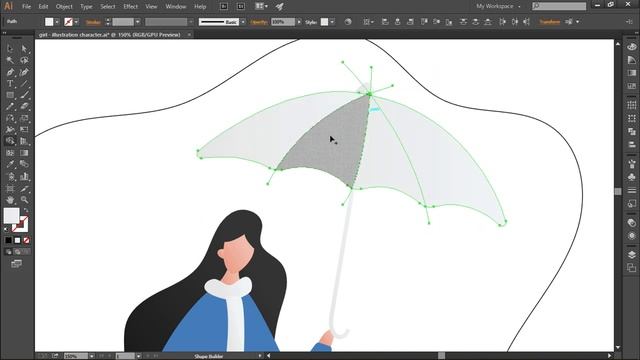Viewport: 640px width, 360px height.
Task: Click the orange Transform link
Action: click(549, 22)
